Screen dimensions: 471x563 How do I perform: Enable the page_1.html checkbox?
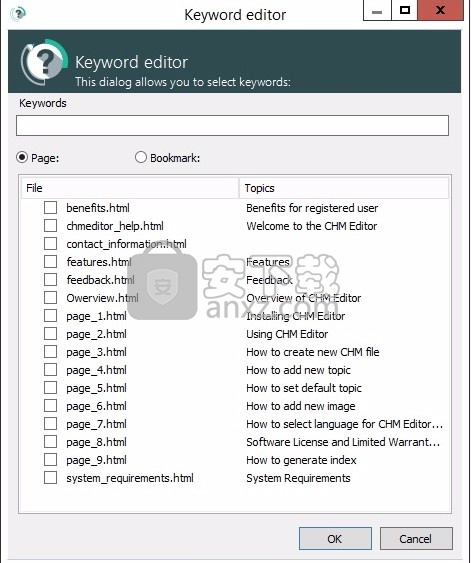coord(50,316)
